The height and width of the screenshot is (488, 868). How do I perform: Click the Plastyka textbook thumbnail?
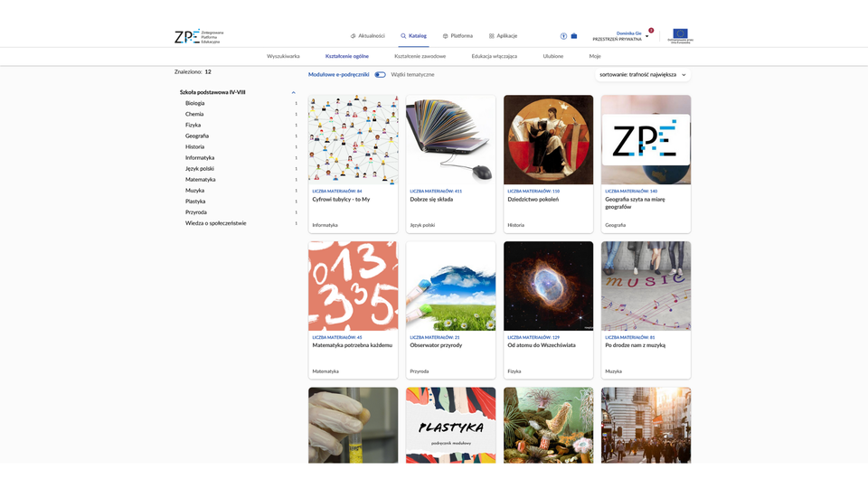[x=450, y=425]
